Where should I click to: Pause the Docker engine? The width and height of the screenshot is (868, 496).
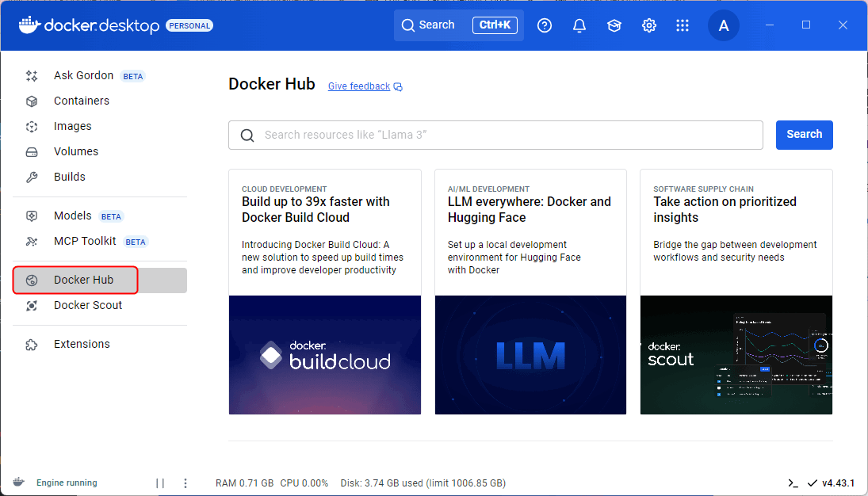click(x=160, y=483)
